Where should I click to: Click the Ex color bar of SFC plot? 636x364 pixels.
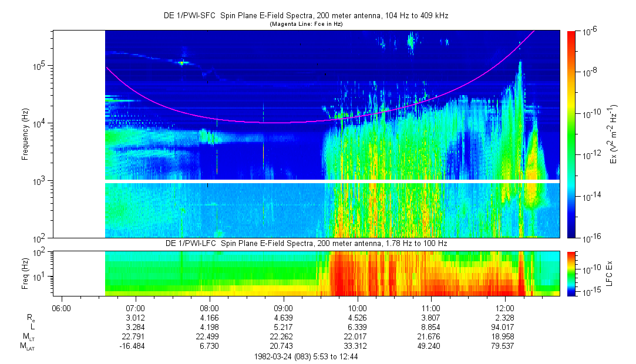571,134
